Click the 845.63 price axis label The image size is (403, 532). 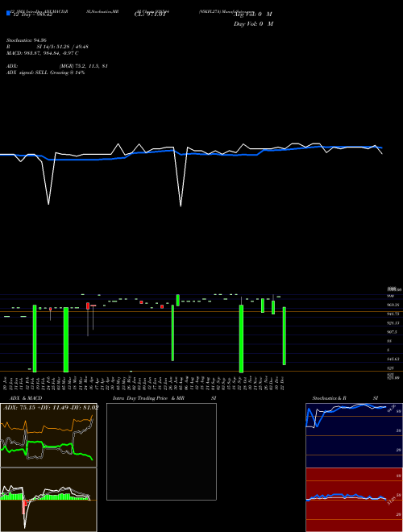tap(393, 359)
